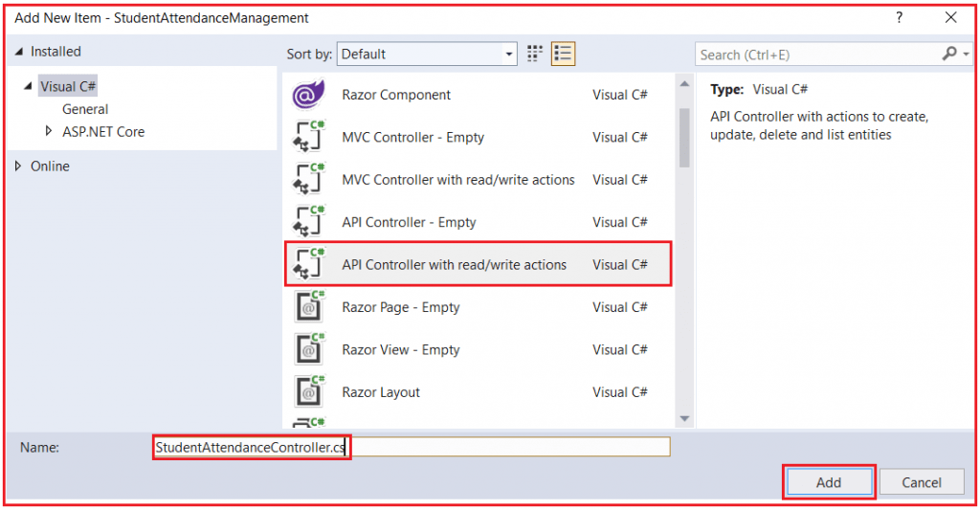
Task: Click the Razor Page - Empty icon
Action: [x=309, y=307]
